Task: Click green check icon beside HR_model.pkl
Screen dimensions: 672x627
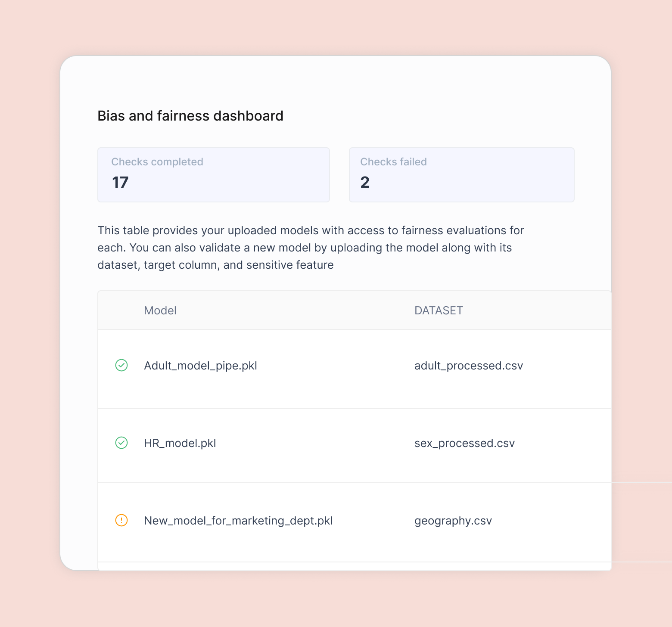Action: (121, 443)
